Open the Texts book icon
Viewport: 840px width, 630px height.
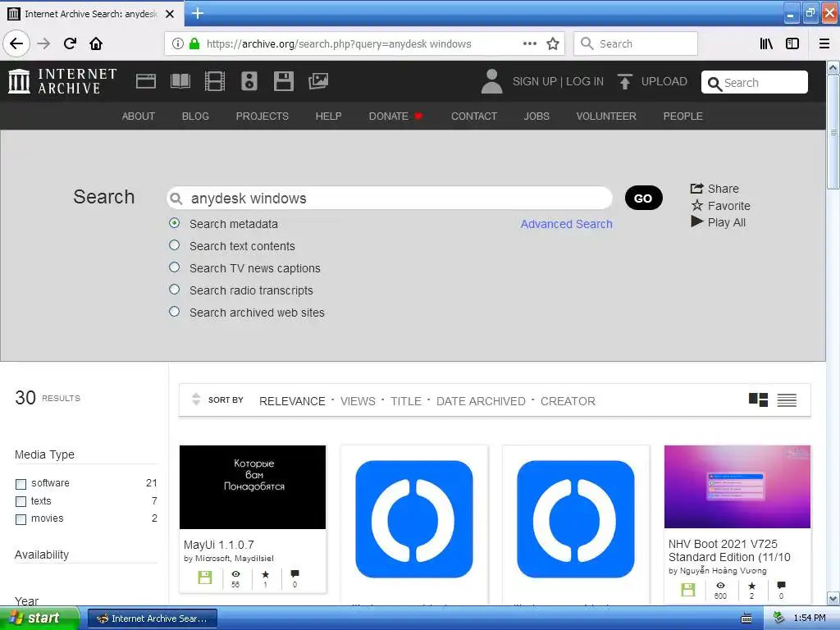point(180,81)
